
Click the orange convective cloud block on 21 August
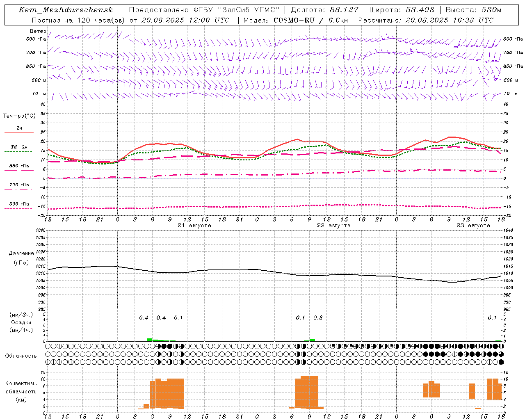click(x=167, y=394)
